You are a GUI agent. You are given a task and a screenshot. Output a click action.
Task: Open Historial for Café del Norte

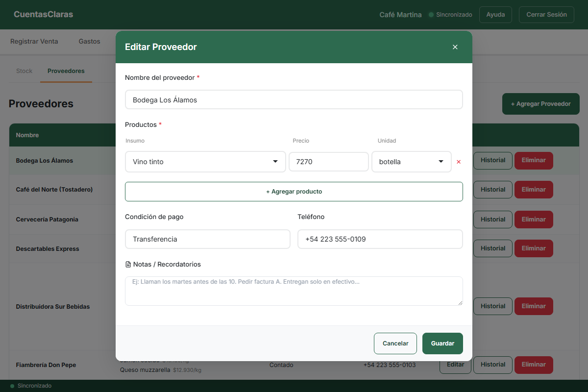(493, 190)
